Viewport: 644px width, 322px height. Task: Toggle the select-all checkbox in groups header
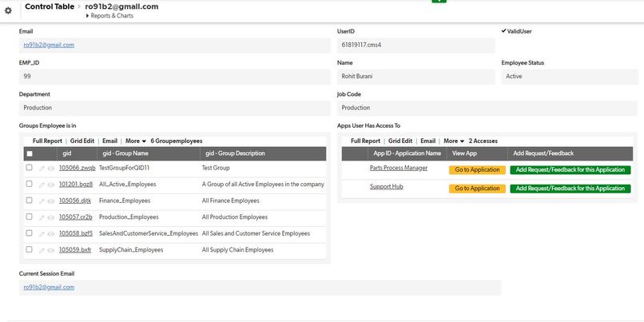(x=30, y=153)
